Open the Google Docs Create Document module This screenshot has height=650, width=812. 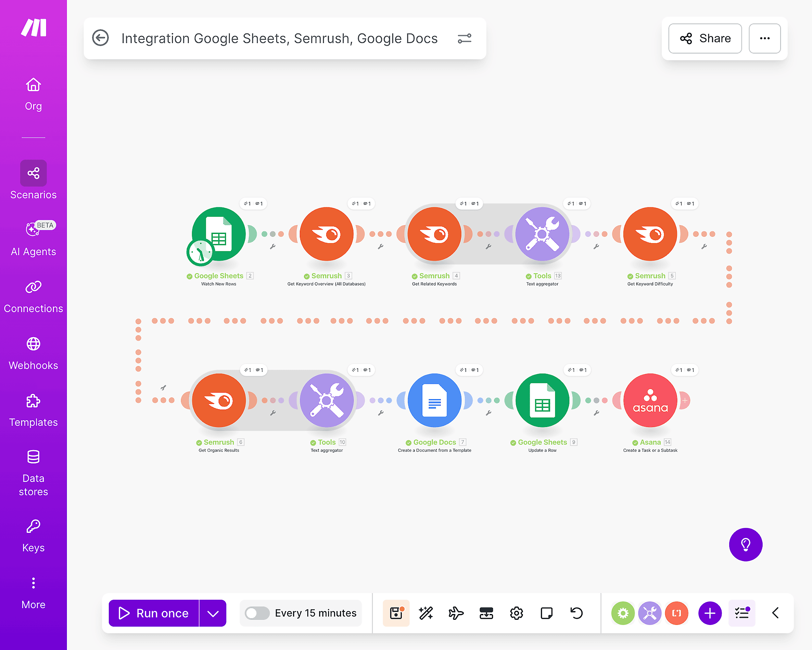coord(434,400)
